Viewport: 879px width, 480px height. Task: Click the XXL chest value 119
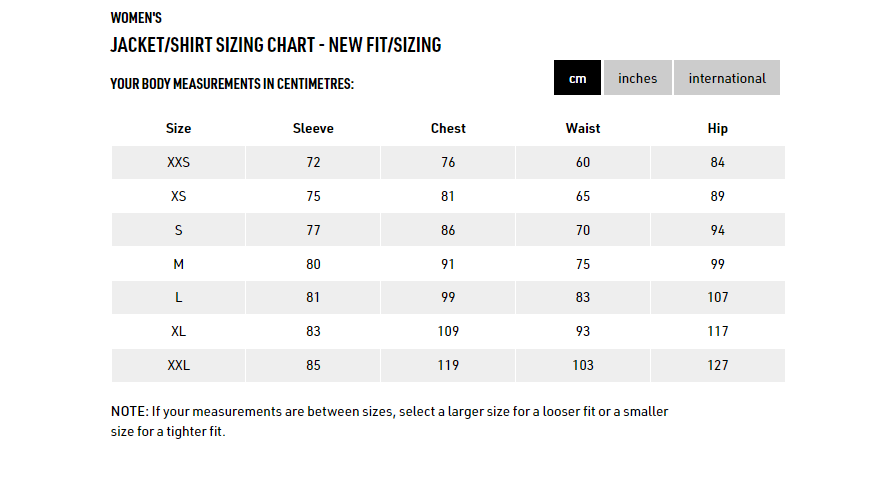click(x=448, y=366)
